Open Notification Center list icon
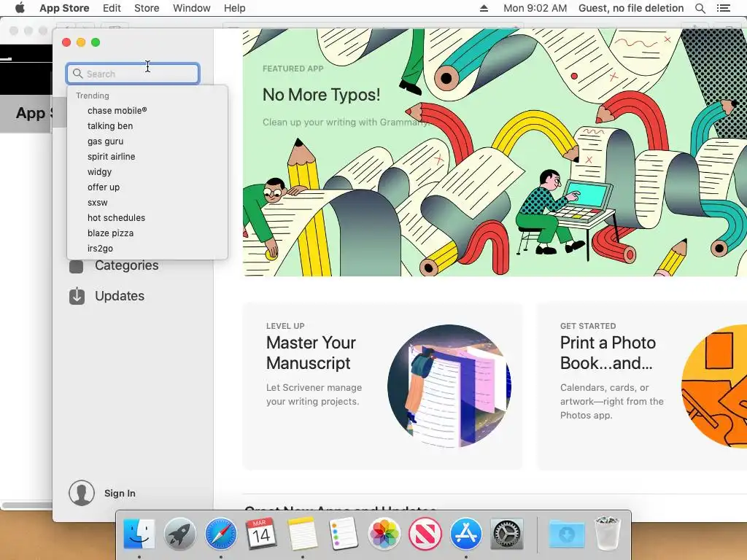Viewport: 747px width, 560px height. (723, 8)
